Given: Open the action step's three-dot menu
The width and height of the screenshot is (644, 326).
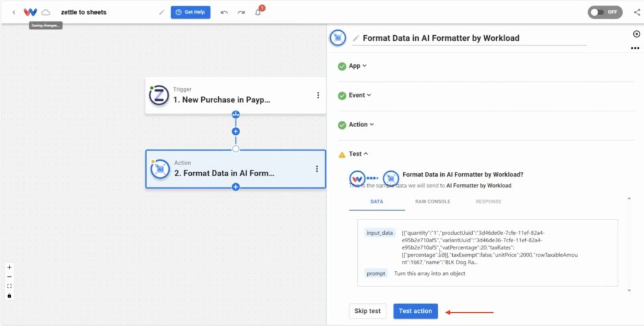Looking at the screenshot, I should click(317, 169).
